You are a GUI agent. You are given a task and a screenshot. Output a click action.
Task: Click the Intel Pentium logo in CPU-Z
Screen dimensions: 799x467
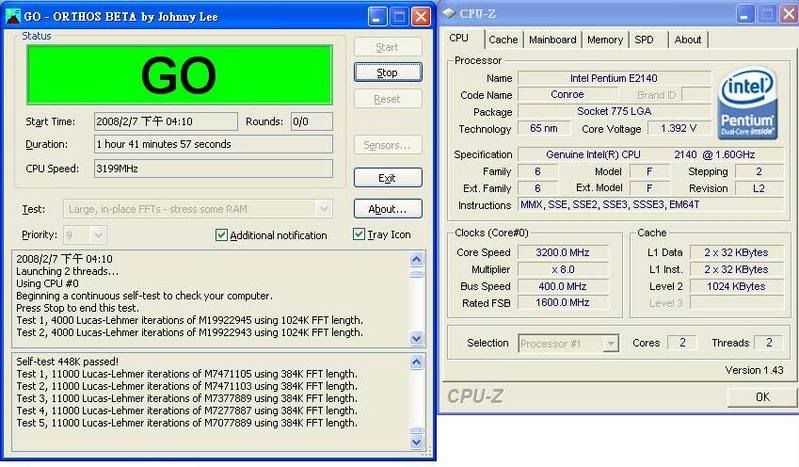pyautogui.click(x=748, y=103)
